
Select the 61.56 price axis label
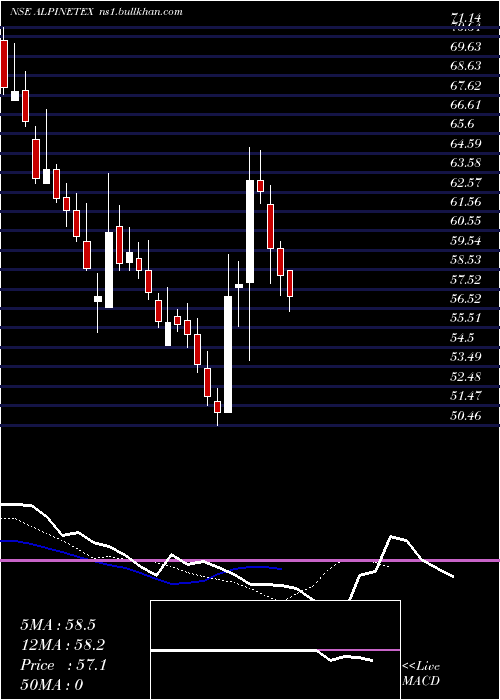466,201
